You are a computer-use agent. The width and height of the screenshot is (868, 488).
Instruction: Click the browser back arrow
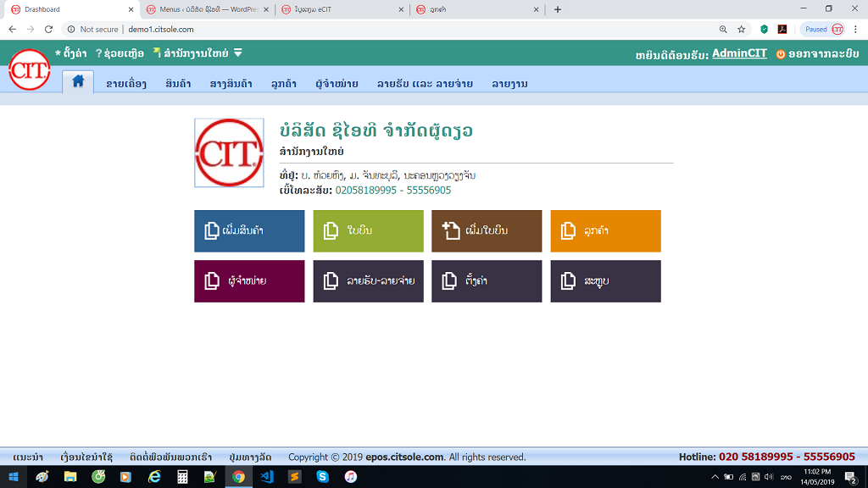coord(12,30)
